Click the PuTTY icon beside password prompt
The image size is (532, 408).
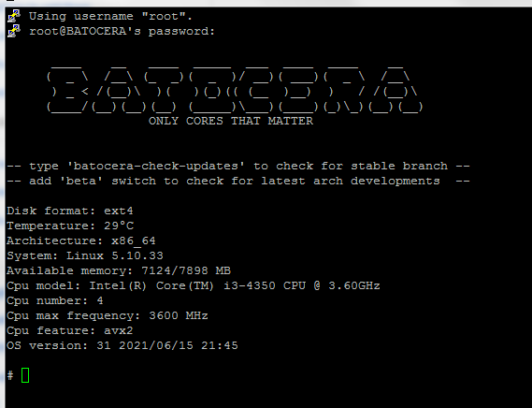pyautogui.click(x=14, y=31)
